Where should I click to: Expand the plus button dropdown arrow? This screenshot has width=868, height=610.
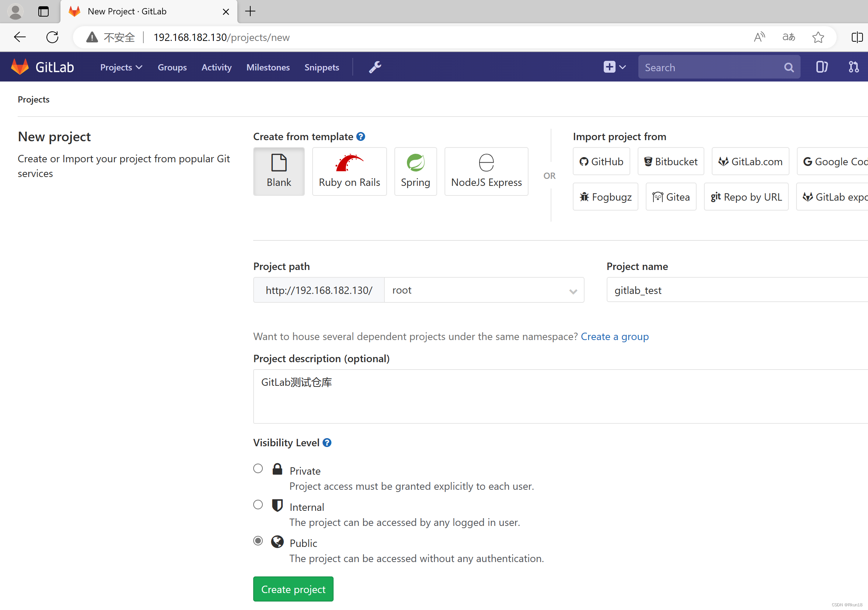(x=622, y=66)
